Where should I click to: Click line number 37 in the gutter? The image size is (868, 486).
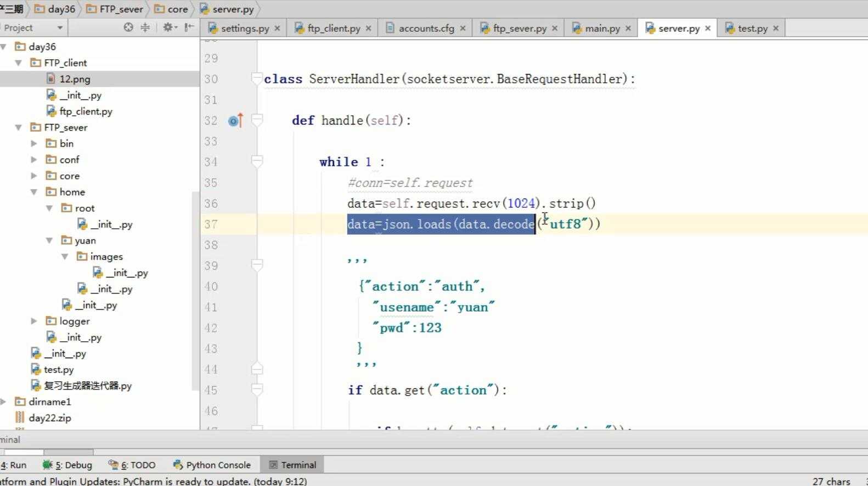211,224
